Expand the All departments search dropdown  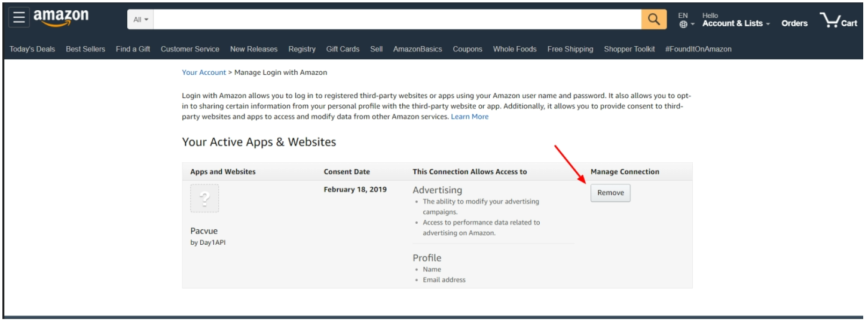tap(140, 20)
